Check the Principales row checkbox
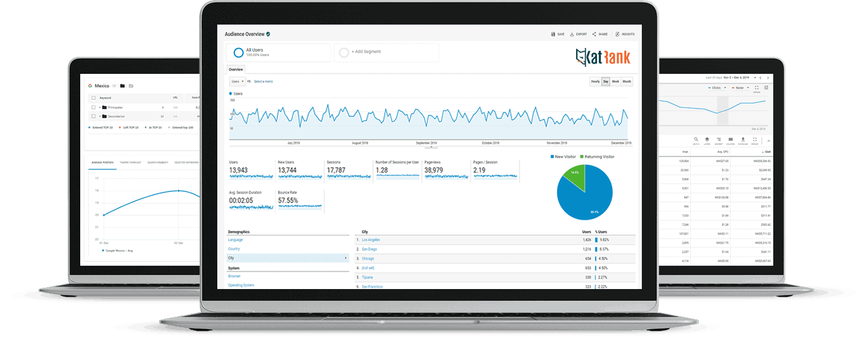 pyautogui.click(x=93, y=107)
